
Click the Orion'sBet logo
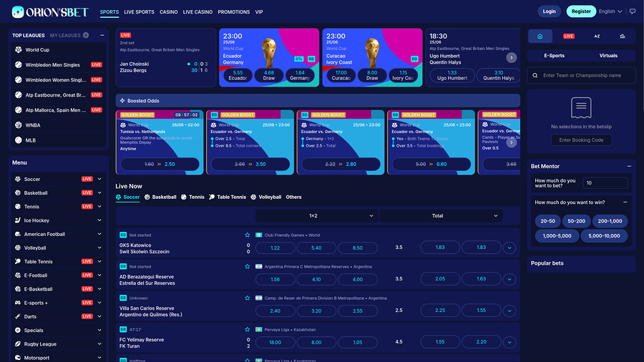click(49, 12)
